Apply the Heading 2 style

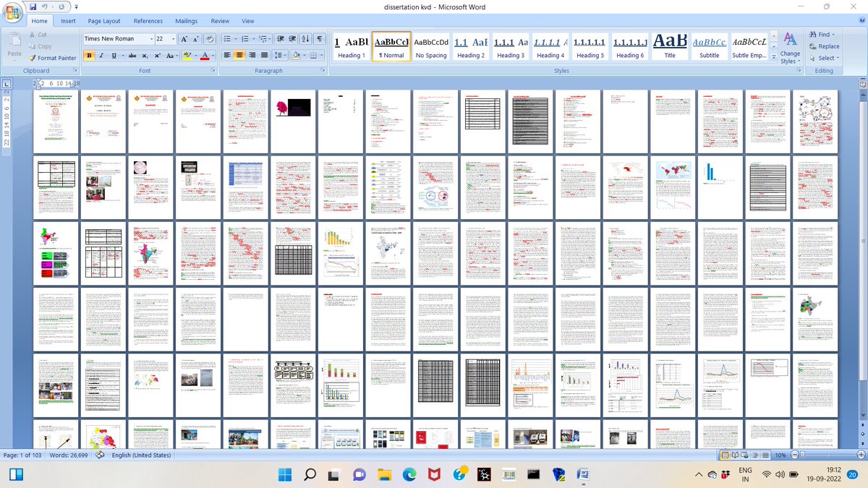click(471, 47)
